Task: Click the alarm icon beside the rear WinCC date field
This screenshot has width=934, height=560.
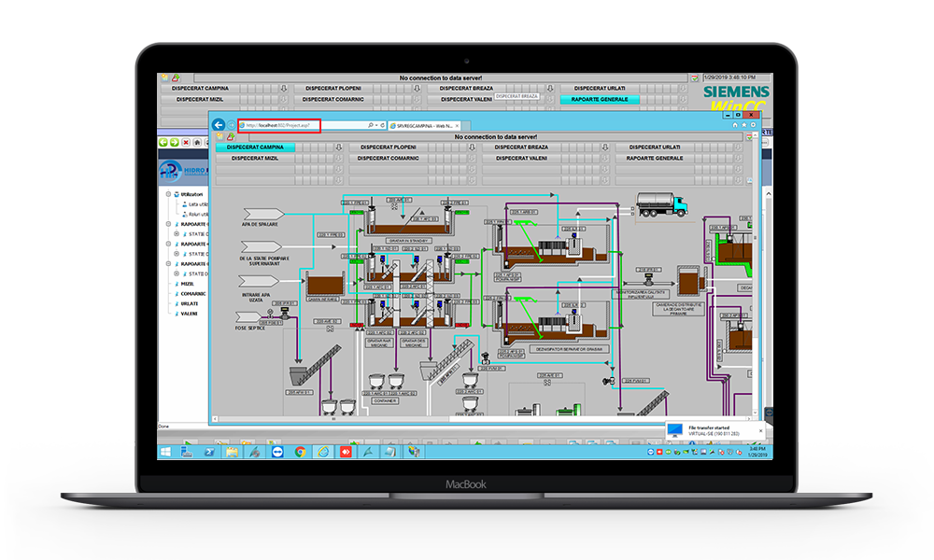Action: (x=695, y=78)
